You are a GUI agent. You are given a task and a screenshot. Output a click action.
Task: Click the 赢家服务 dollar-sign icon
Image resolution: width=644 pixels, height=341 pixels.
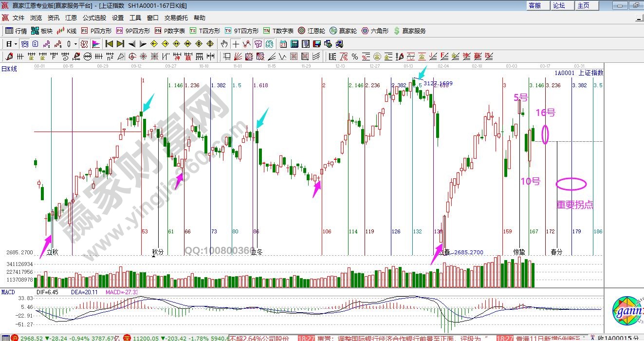[397, 31]
